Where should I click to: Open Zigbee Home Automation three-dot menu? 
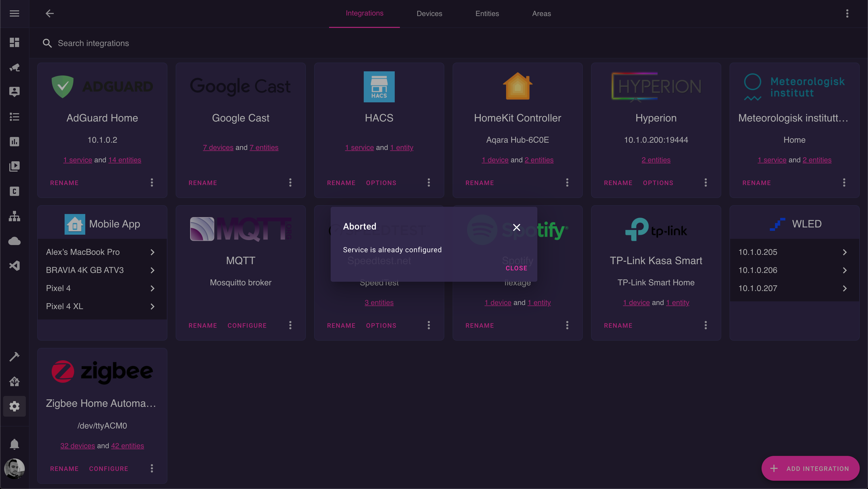[152, 468]
